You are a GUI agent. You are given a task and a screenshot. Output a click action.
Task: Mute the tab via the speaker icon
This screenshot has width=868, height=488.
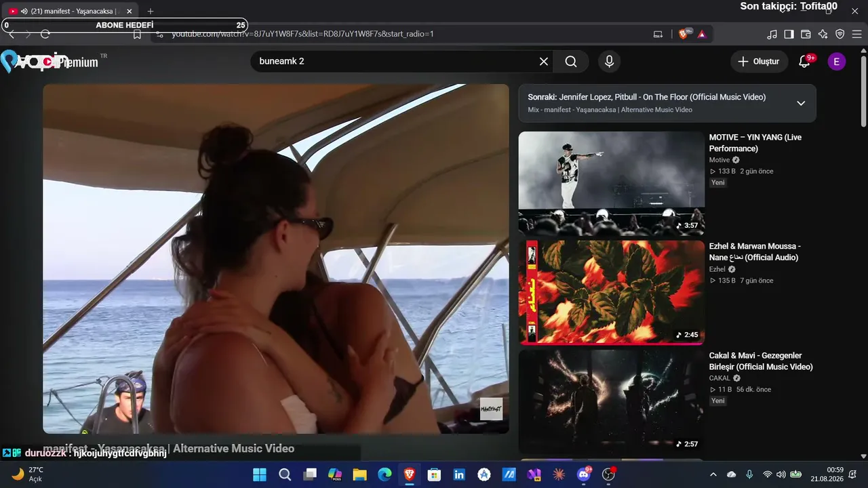pos(24,12)
